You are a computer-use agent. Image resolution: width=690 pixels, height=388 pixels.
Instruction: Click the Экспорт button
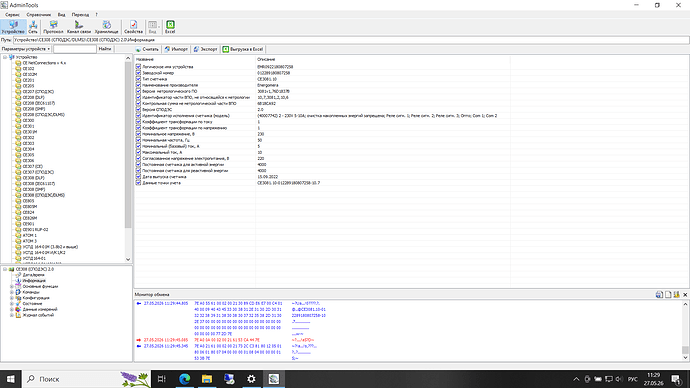(206, 49)
